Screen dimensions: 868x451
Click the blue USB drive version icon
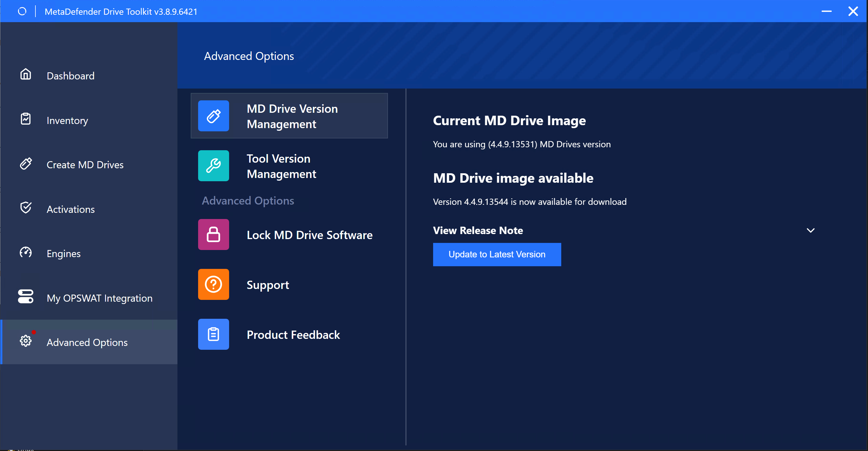click(214, 116)
